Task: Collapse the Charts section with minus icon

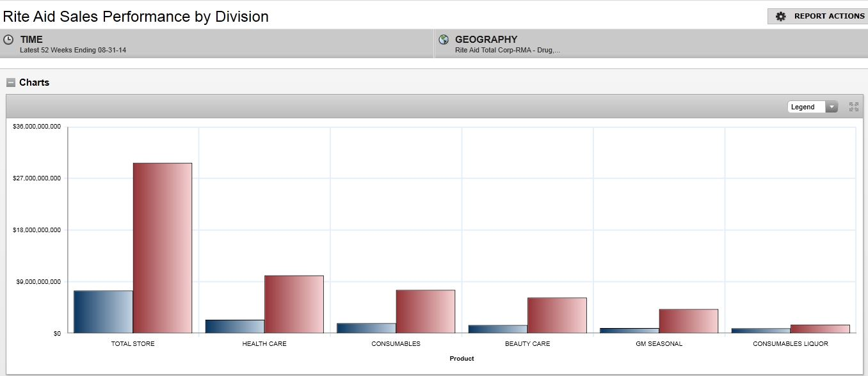Action: click(11, 82)
